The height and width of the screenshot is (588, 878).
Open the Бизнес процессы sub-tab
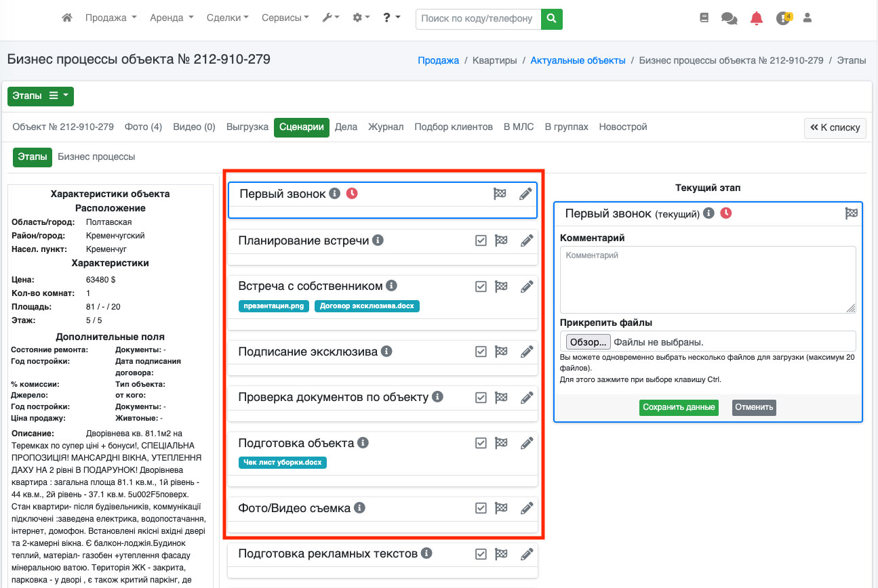click(96, 156)
